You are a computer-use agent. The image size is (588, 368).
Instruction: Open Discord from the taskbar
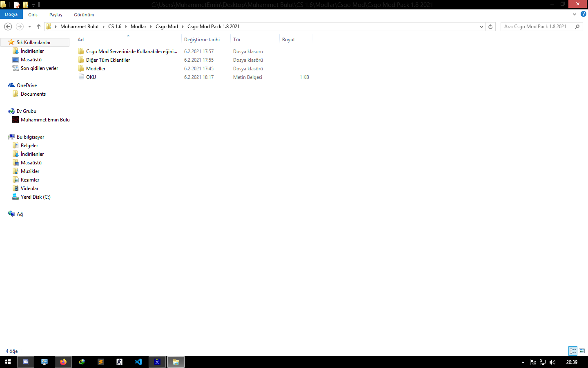(26, 362)
